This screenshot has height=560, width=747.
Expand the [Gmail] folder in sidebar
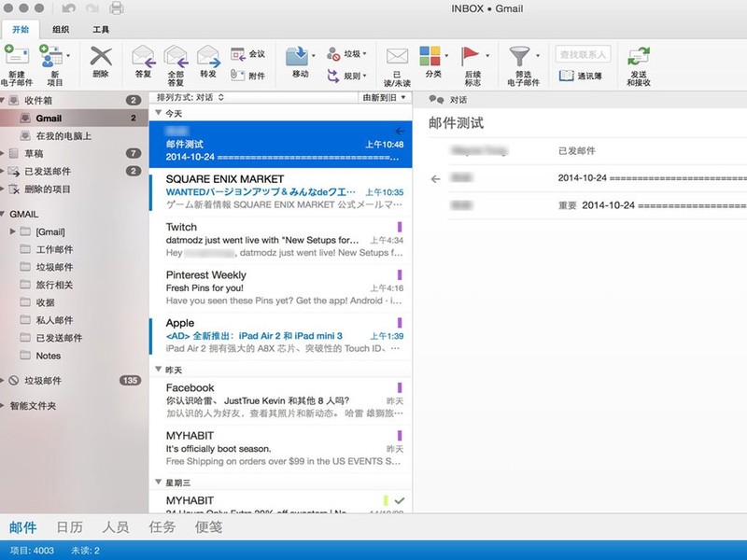pos(12,231)
